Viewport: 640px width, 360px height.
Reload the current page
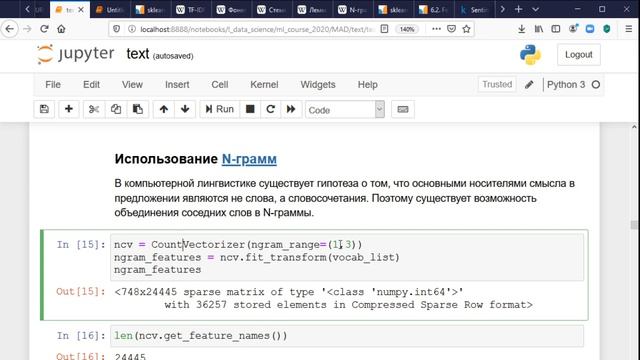pos(44,29)
